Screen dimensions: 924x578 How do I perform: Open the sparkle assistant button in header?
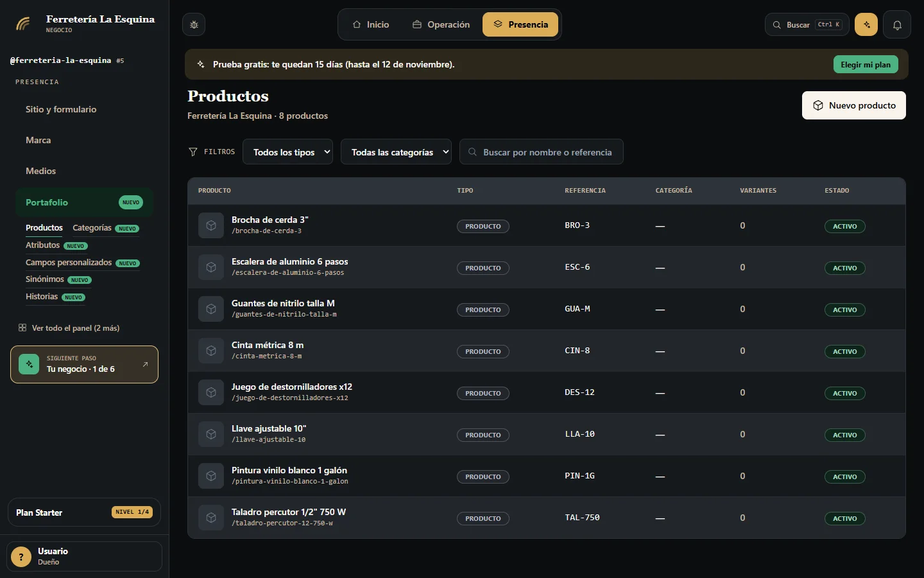click(x=866, y=24)
